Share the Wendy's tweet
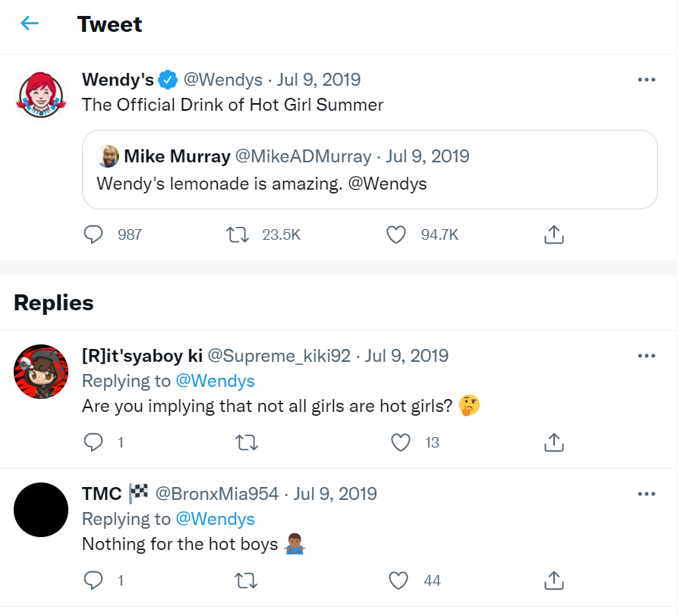The height and width of the screenshot is (616, 693). [554, 235]
